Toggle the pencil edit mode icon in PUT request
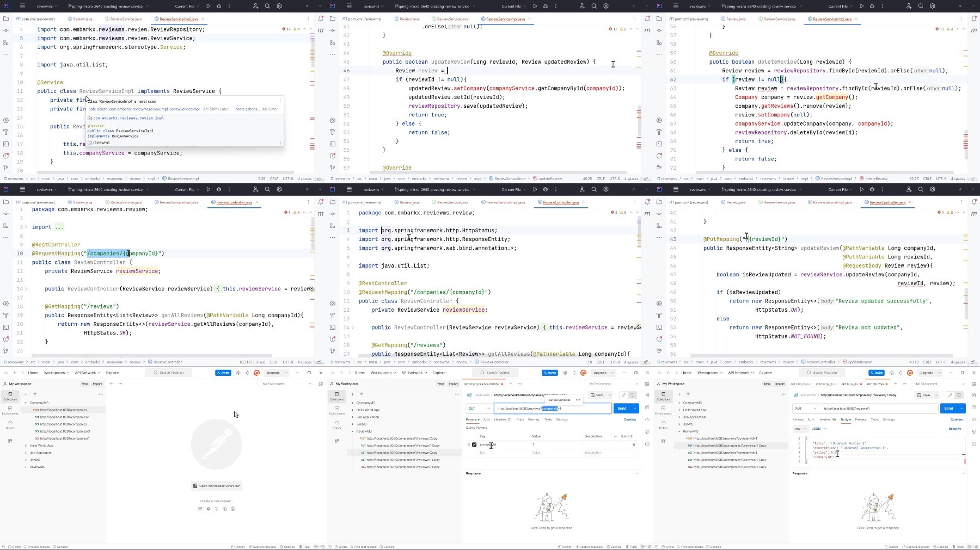This screenshot has width=980, height=550. pos(950,395)
